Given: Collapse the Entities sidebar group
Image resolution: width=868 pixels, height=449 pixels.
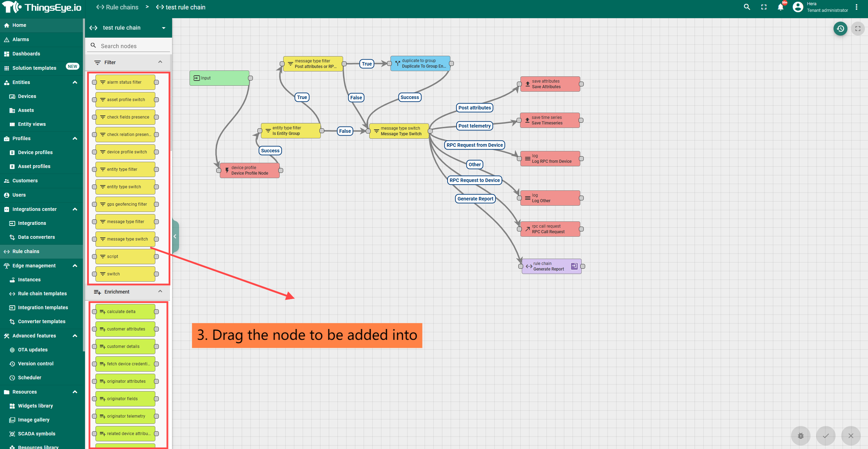Looking at the screenshot, I should (75, 82).
